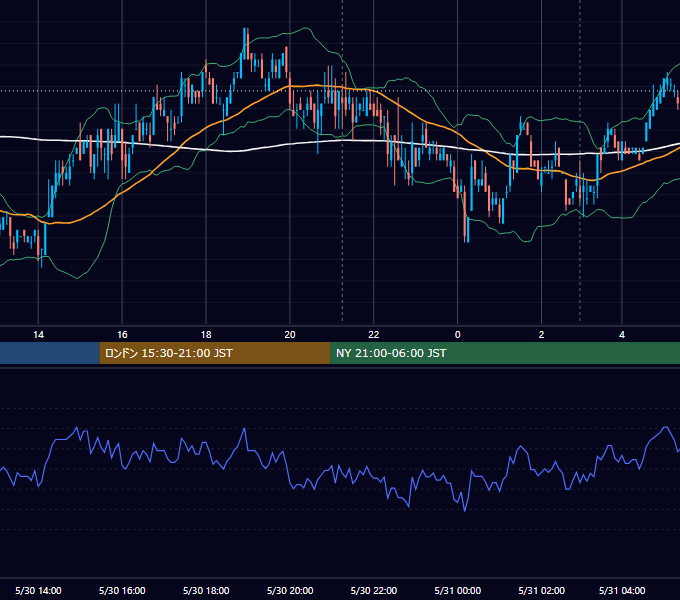The image size is (680, 600).
Task: Click hour label 20 on price axis
Action: click(x=290, y=335)
